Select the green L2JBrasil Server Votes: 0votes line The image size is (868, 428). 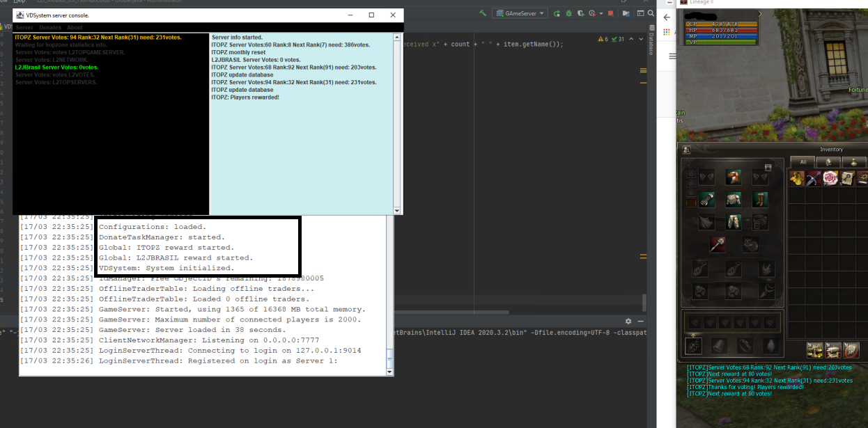(56, 68)
